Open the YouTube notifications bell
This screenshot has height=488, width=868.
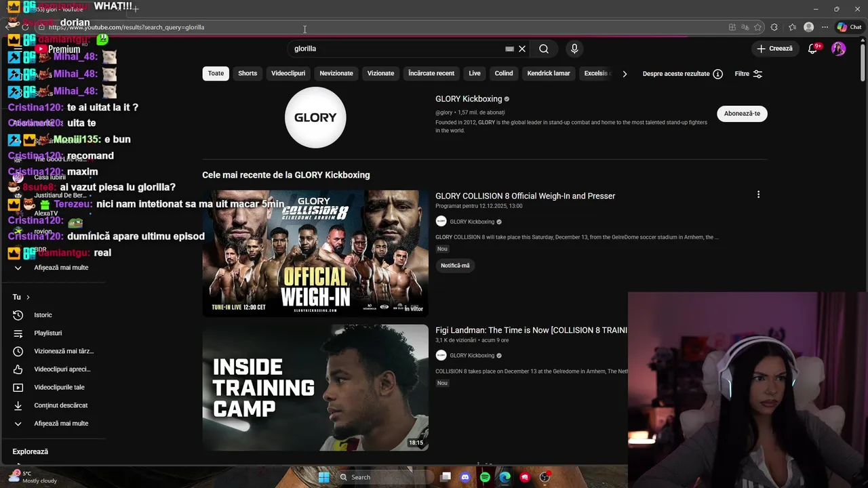click(813, 49)
